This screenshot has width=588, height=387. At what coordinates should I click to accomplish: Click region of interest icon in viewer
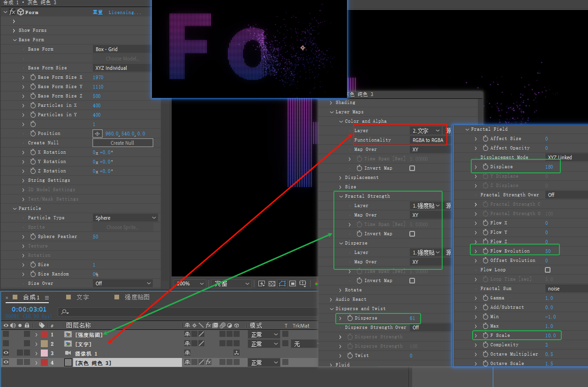[x=293, y=283]
